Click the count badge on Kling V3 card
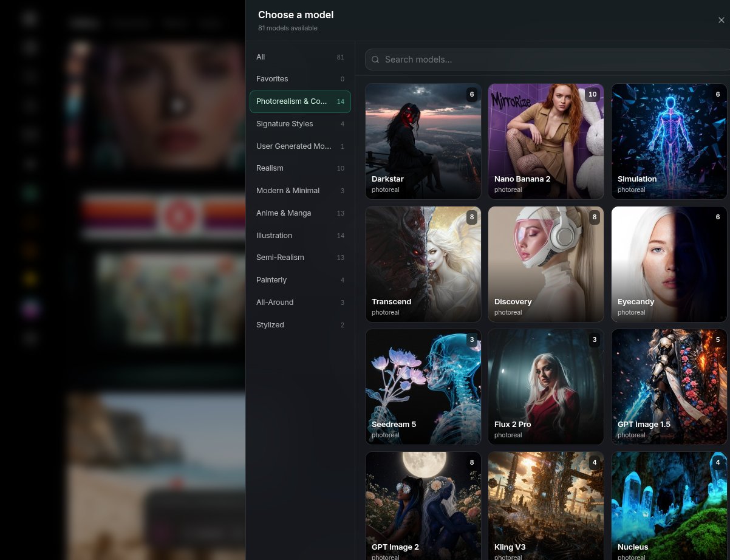Image resolution: width=730 pixels, height=560 pixels. 595,462
